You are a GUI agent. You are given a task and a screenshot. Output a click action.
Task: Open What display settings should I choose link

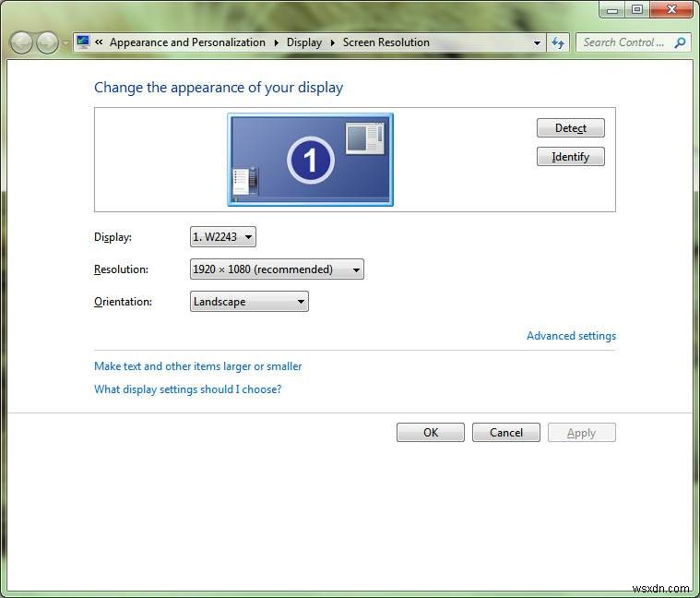[187, 389]
